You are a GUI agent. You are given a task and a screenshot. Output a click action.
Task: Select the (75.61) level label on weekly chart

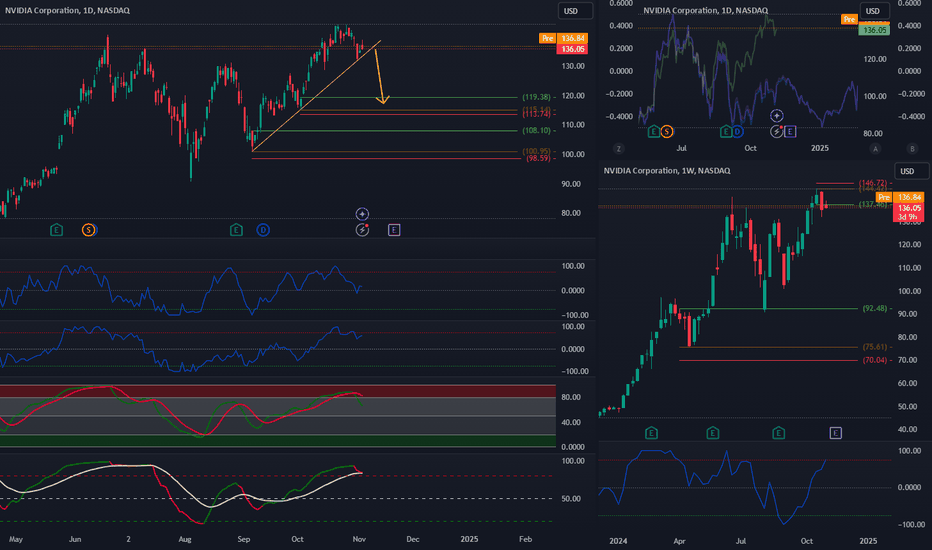[875, 347]
